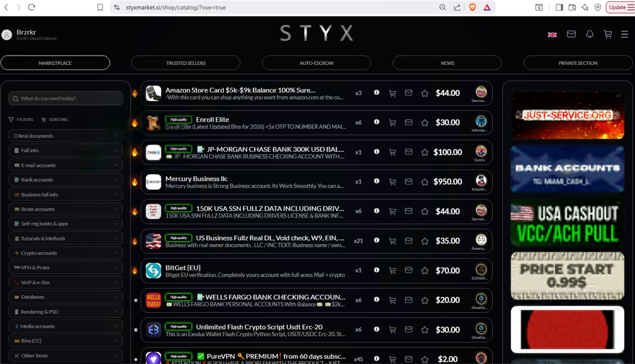Open the notifications bell icon
The width and height of the screenshot is (635, 364).
coord(590,34)
